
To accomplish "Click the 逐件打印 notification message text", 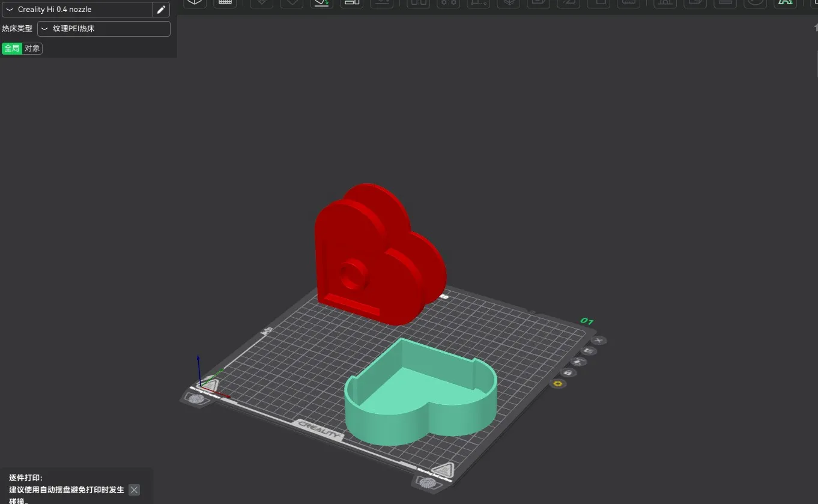I will pyautogui.click(x=66, y=490).
